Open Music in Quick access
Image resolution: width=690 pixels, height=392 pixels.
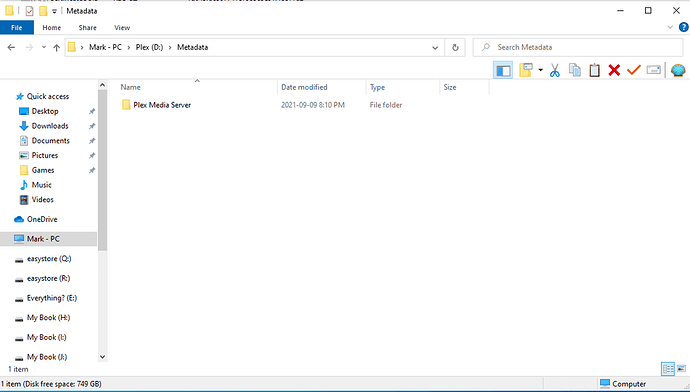[41, 185]
